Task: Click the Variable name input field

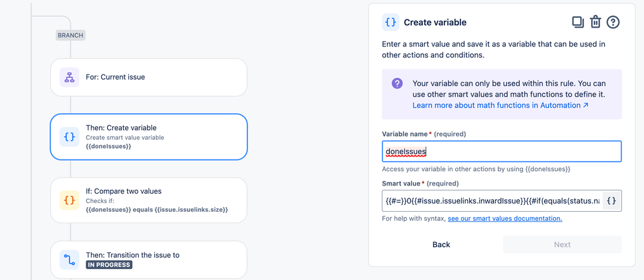Action: click(x=502, y=152)
